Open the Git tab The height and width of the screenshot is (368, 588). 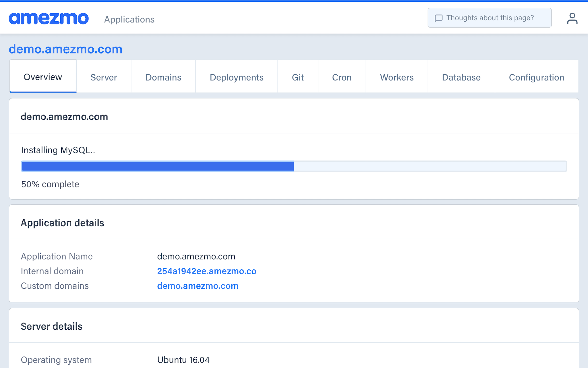298,77
